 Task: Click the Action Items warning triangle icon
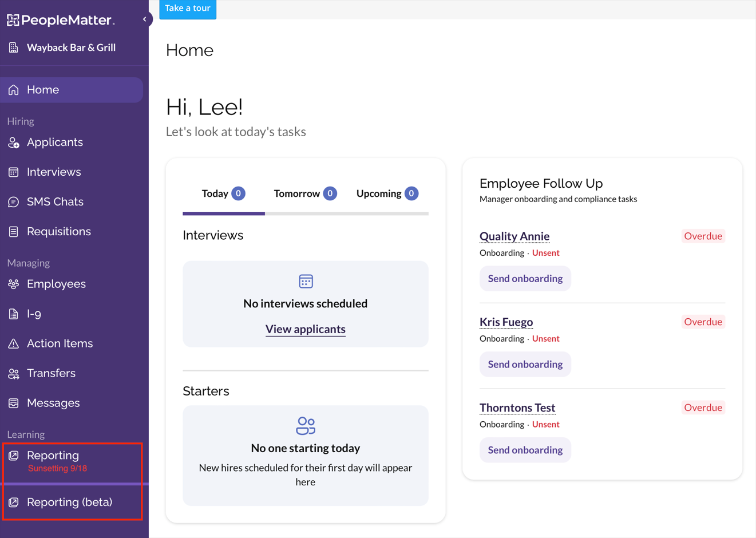pyautogui.click(x=14, y=344)
